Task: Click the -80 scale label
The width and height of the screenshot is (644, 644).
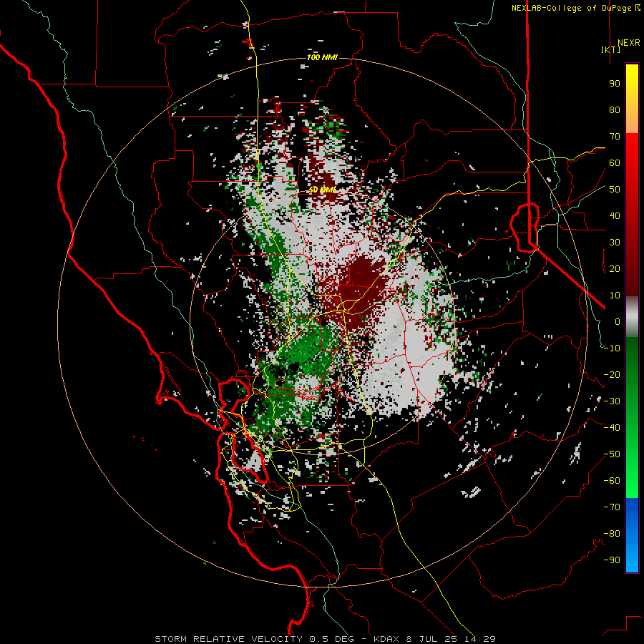Action: [x=612, y=534]
